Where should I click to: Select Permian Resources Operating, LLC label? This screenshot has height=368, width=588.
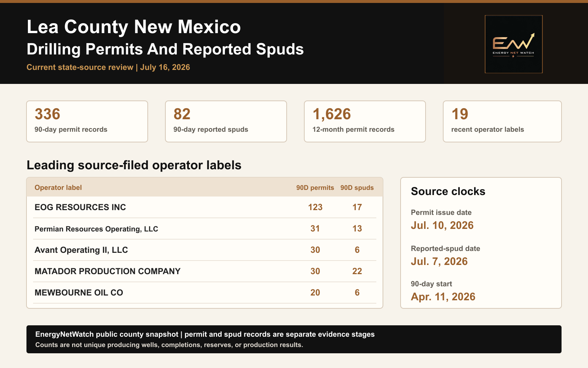pyautogui.click(x=96, y=229)
